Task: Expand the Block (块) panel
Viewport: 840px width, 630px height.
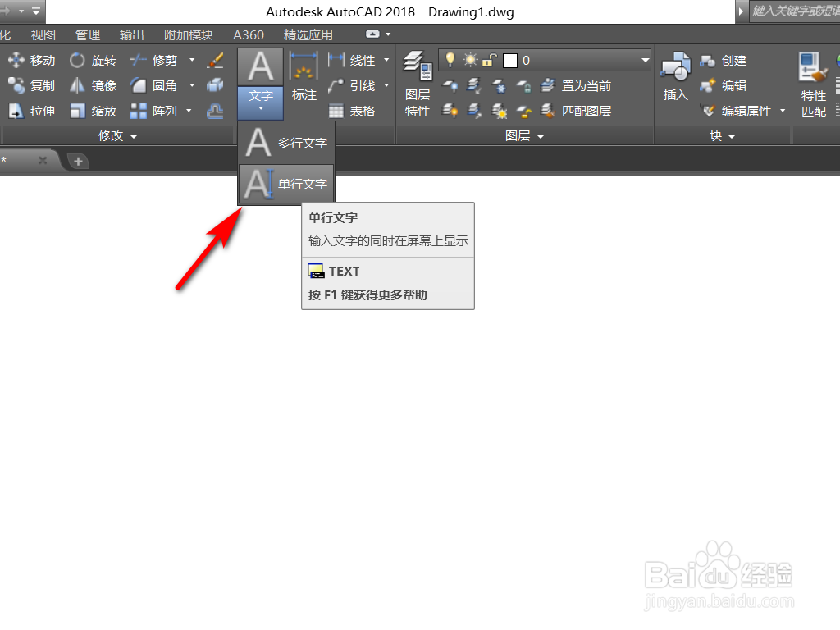Action: 722,136
